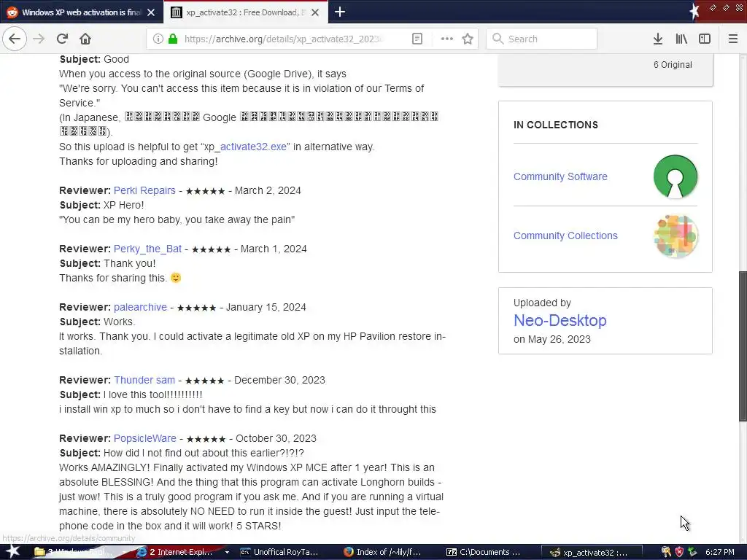Open the downloads panel
Image resolution: width=747 pixels, height=560 pixels.
658,39
